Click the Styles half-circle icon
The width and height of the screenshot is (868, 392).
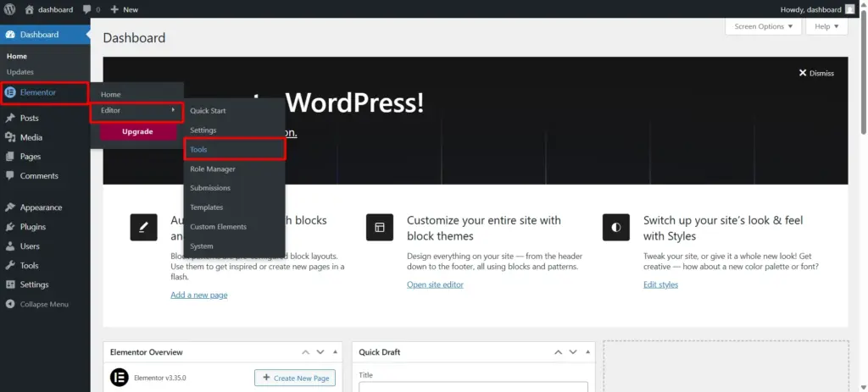tap(615, 227)
